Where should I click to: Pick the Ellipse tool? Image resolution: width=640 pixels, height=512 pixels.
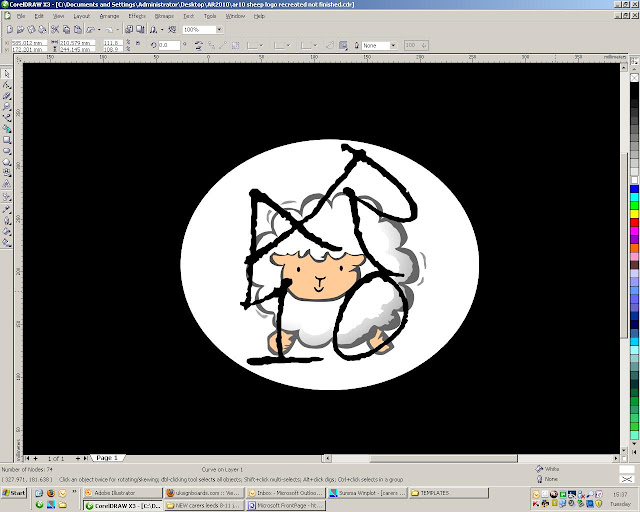click(6, 149)
